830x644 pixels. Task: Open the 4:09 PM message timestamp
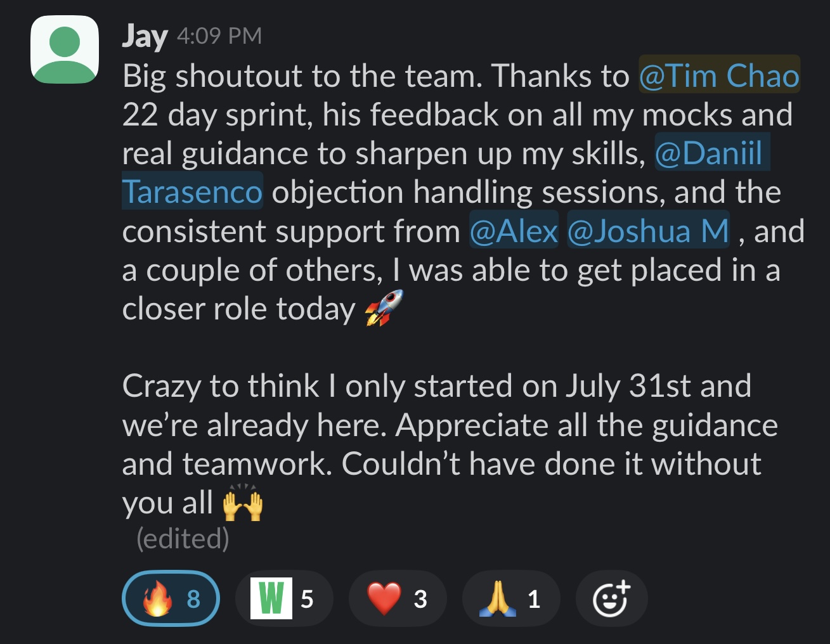point(219,36)
